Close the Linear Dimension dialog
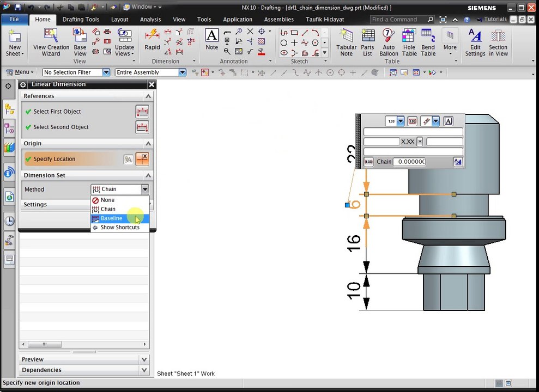Viewport: 539px width, 392px height. (x=152, y=84)
